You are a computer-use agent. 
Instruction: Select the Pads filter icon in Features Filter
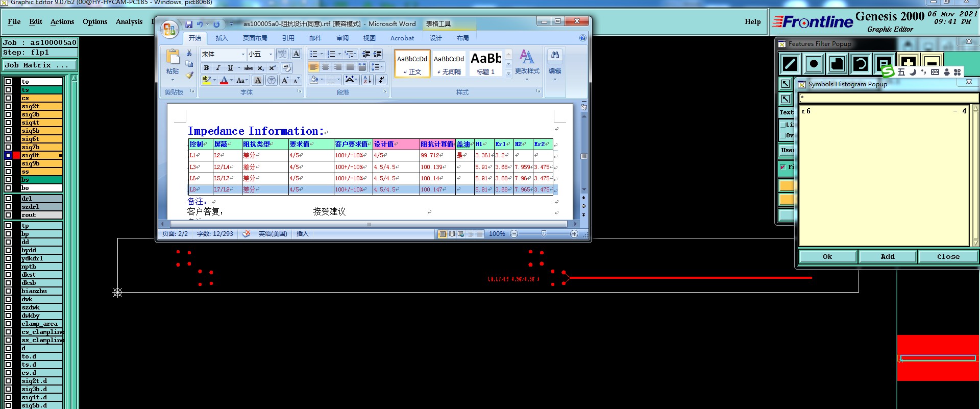(x=814, y=64)
